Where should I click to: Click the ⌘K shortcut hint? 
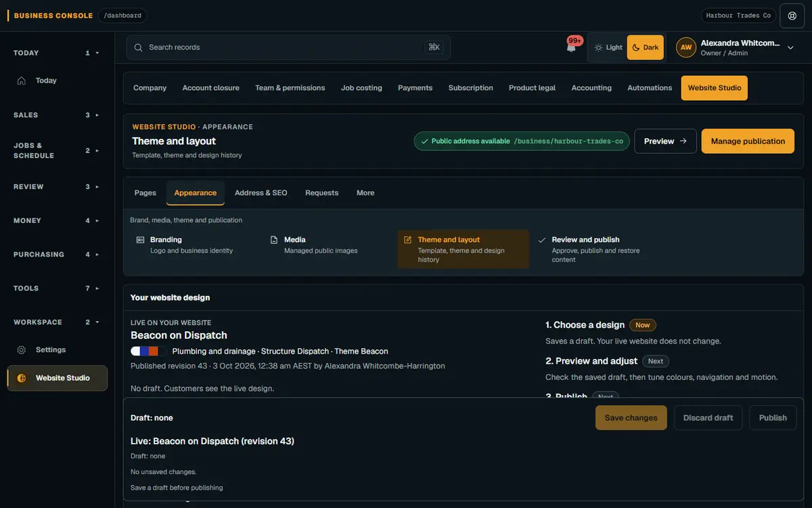point(434,47)
